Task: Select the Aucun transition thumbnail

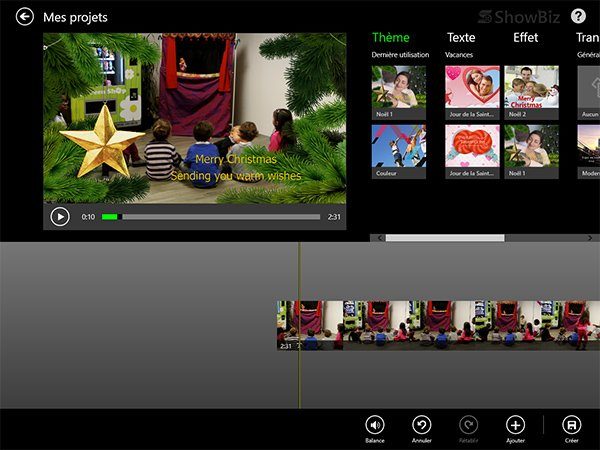Action: 589,93
